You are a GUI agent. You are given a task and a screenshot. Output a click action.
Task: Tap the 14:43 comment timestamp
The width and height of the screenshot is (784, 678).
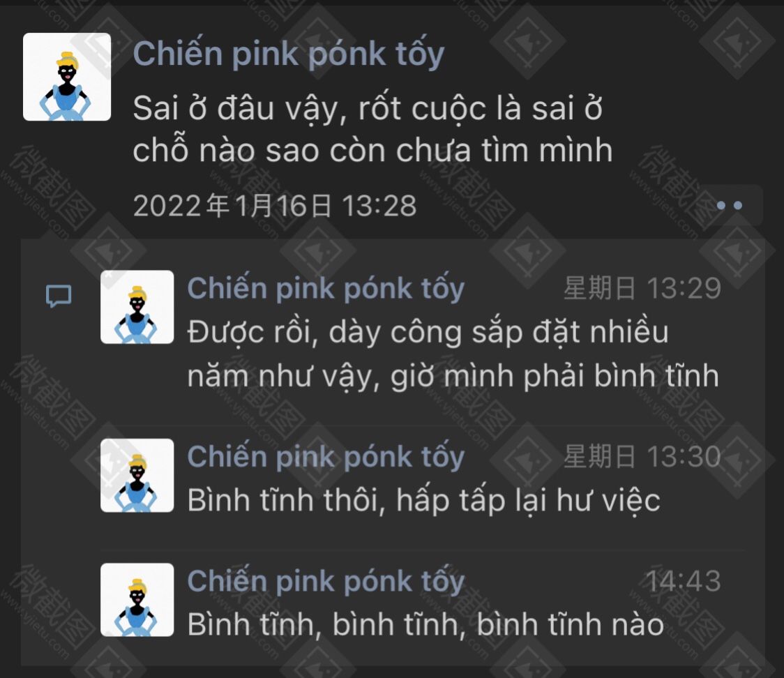(683, 581)
